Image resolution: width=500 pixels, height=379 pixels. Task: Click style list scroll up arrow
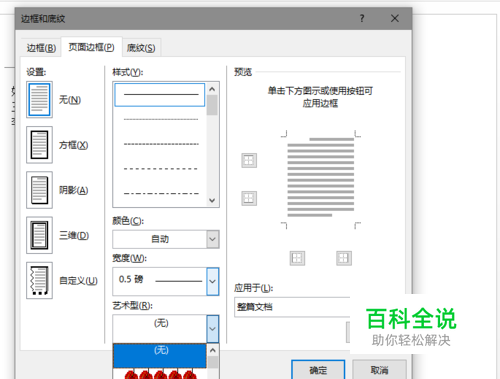212,89
